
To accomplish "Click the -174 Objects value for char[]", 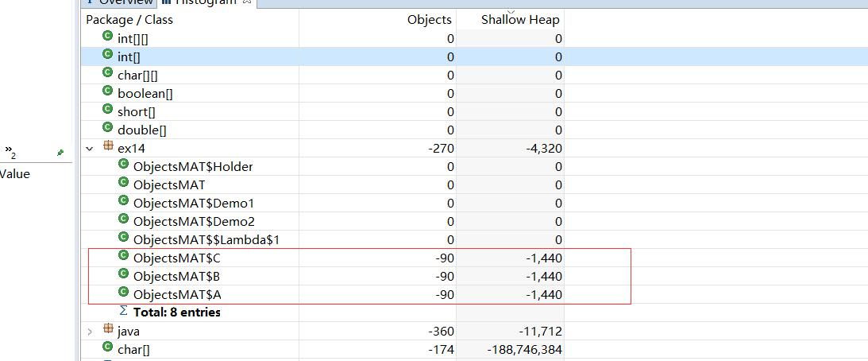I will point(442,350).
